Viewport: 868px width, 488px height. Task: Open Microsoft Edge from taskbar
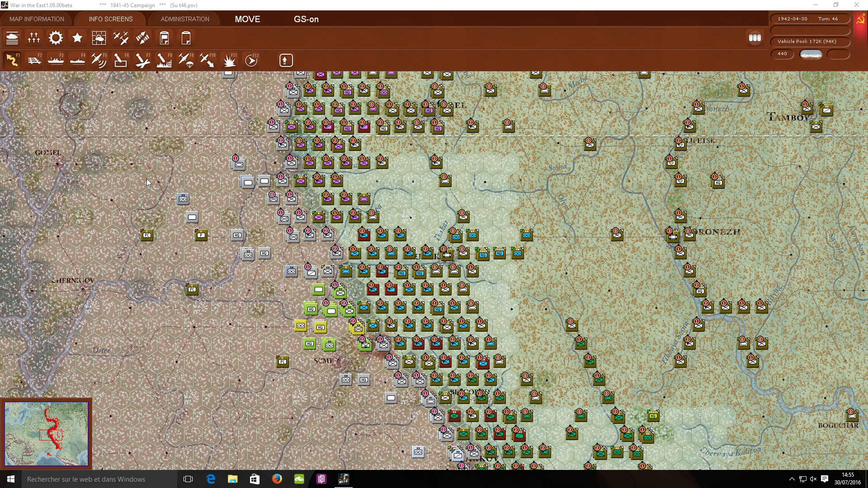pos(211,479)
